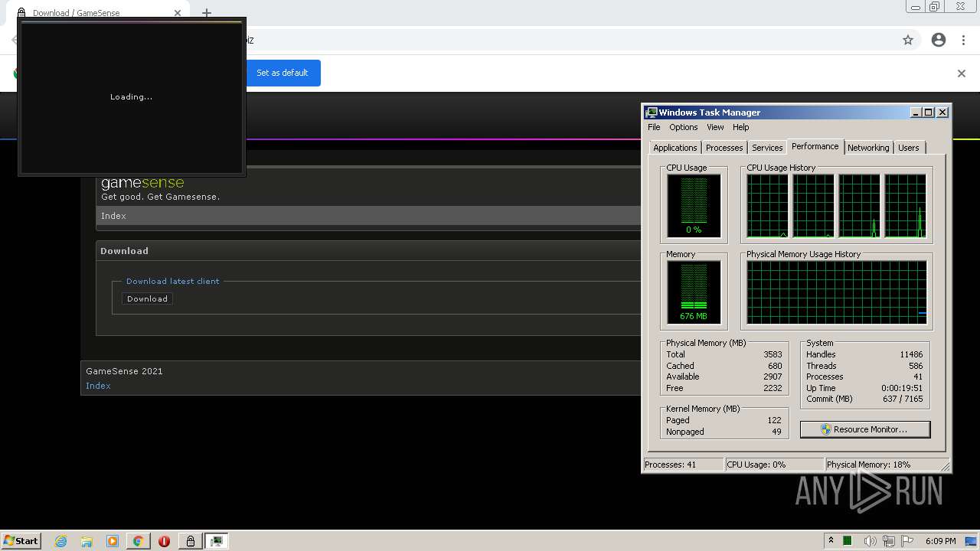
Task: Minimize the Windows Task Manager window
Action: (916, 112)
